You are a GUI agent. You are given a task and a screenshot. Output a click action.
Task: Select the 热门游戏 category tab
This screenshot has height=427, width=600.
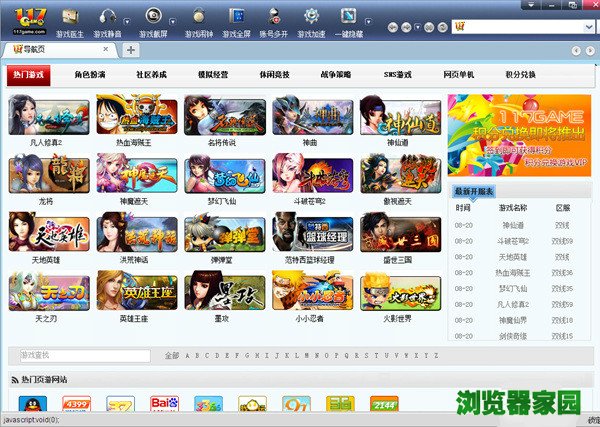29,75
